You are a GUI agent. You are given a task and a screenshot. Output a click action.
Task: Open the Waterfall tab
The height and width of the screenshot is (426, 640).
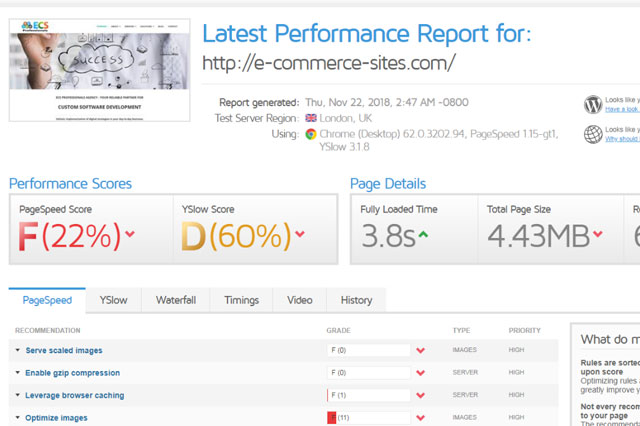coord(176,300)
